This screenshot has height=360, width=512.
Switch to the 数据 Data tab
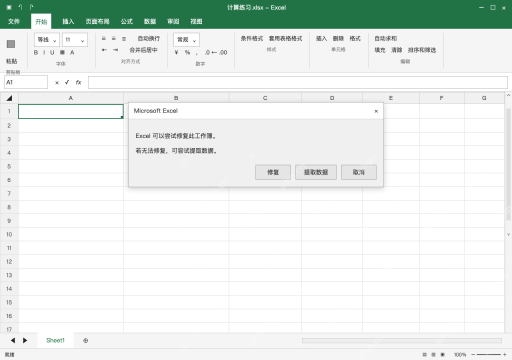tap(150, 21)
